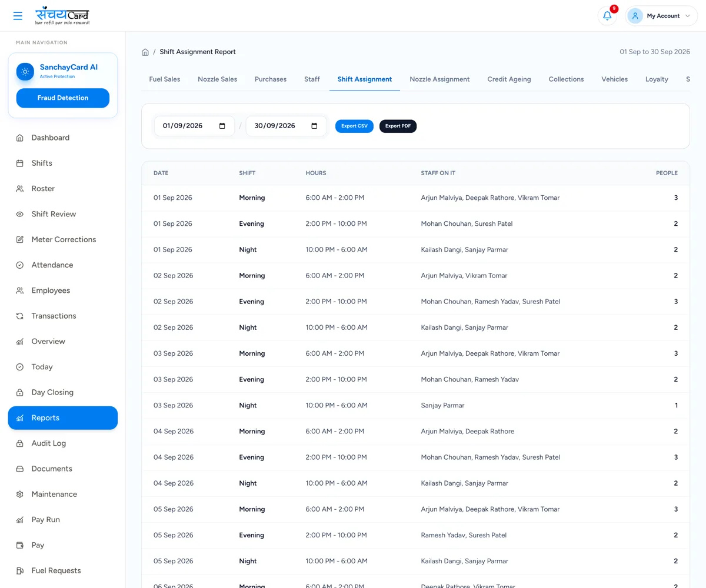Switch to the Nozzle Assignment tab
The width and height of the screenshot is (706, 588).
(439, 79)
